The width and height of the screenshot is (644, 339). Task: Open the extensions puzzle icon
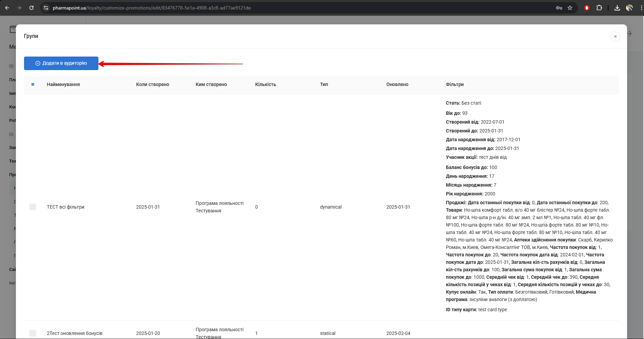[x=599, y=8]
